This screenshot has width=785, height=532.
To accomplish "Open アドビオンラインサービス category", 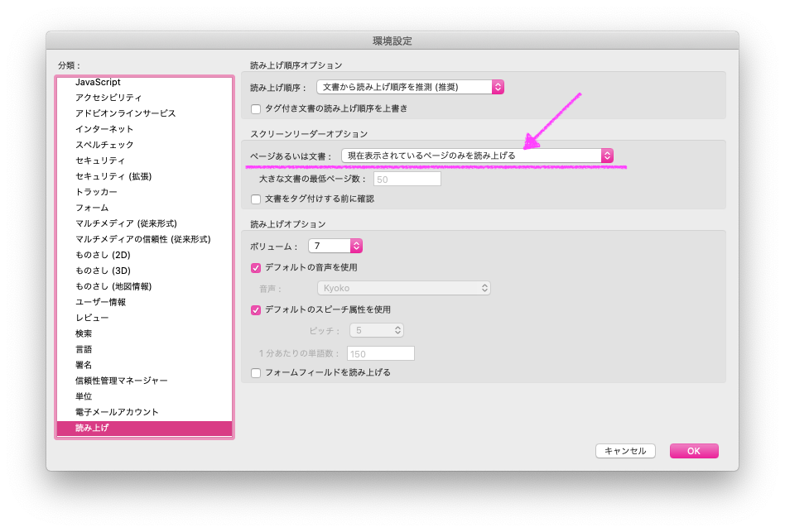I will pos(144,113).
